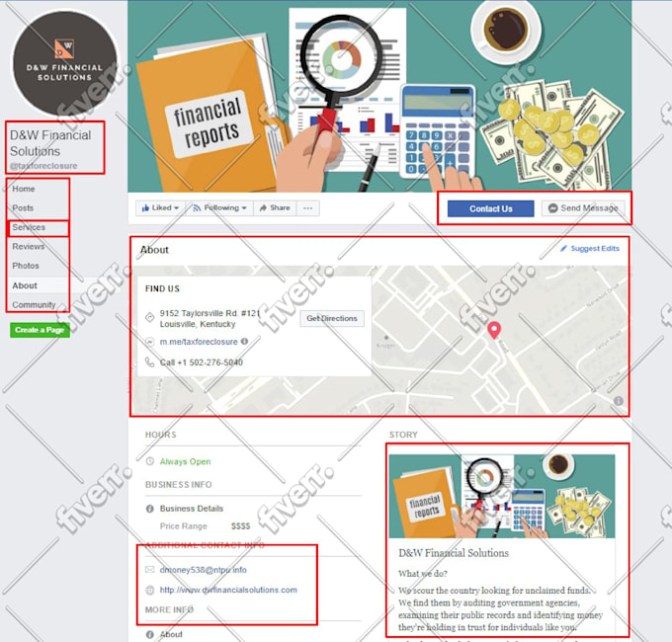The width and height of the screenshot is (672, 642).
Task: Click the thumbs-up icon on Liked button
Action: (145, 207)
